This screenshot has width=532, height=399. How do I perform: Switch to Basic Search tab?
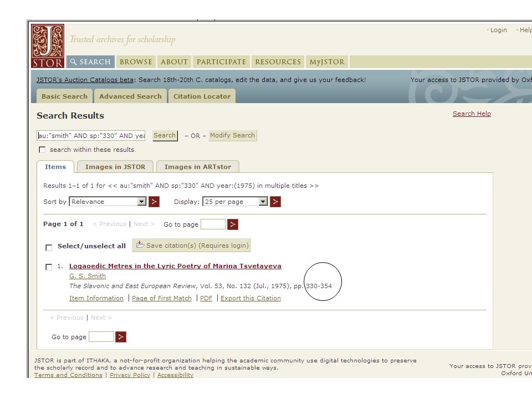coord(64,96)
